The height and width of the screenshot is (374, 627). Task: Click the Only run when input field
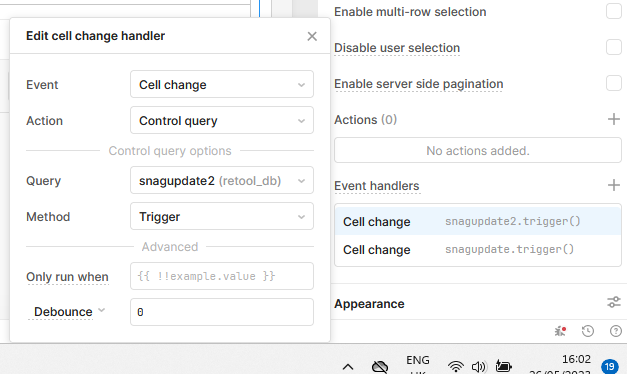[222, 276]
